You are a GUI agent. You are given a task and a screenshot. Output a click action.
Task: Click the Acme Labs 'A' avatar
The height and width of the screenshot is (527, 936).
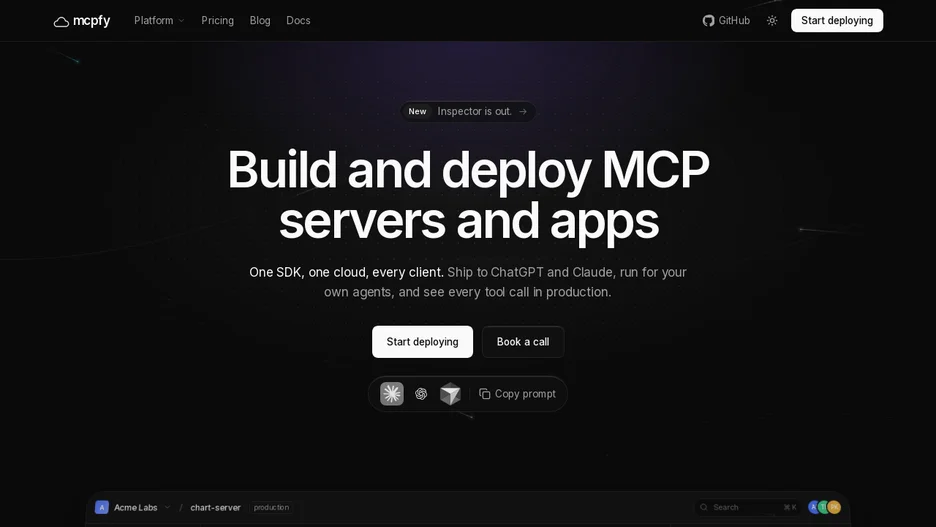tap(101, 507)
